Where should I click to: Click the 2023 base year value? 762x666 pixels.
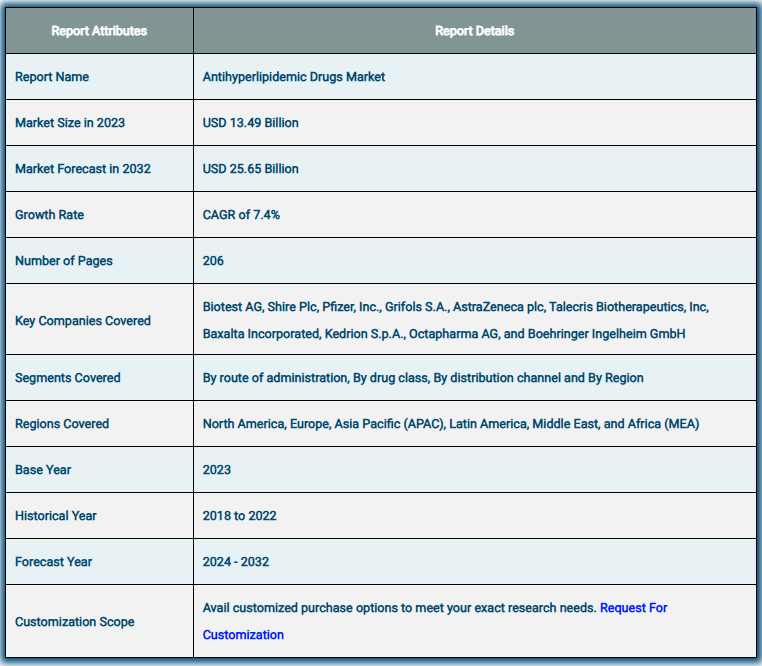(x=217, y=470)
